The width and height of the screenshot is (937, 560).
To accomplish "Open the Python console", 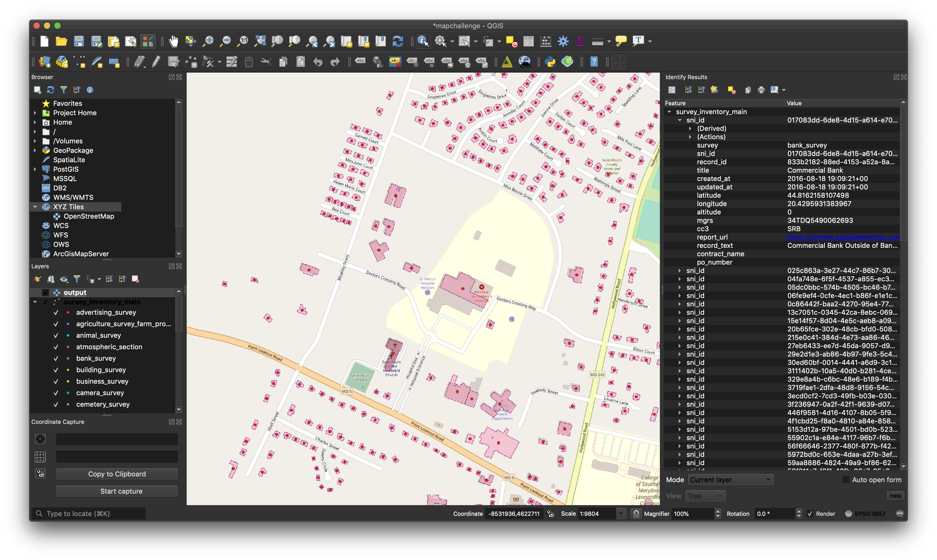I will coord(550,61).
